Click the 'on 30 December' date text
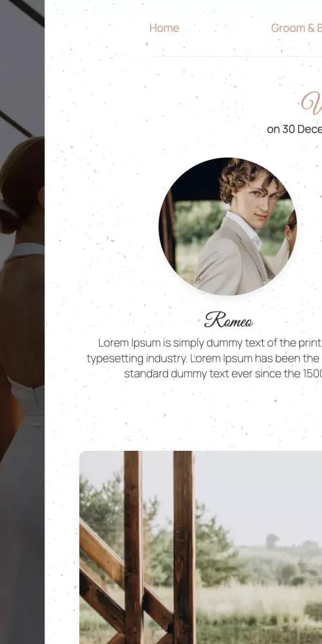The height and width of the screenshot is (644, 322). [294, 129]
